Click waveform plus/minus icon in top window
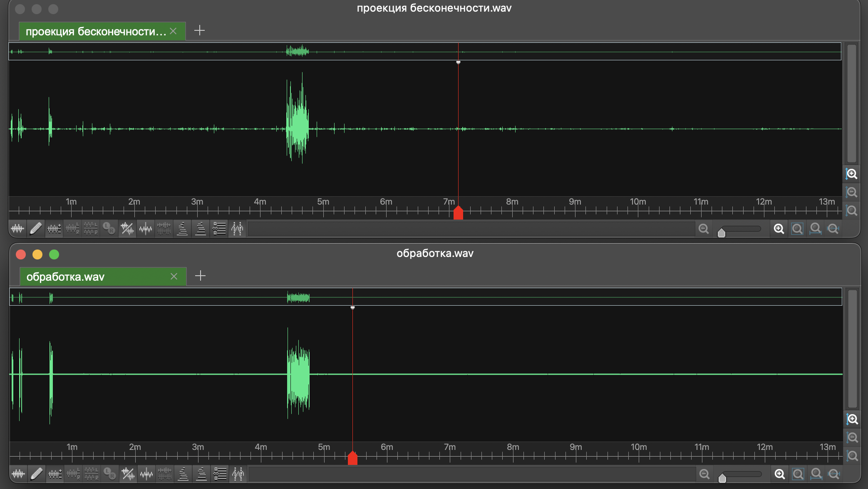868x489 pixels. 54,229
